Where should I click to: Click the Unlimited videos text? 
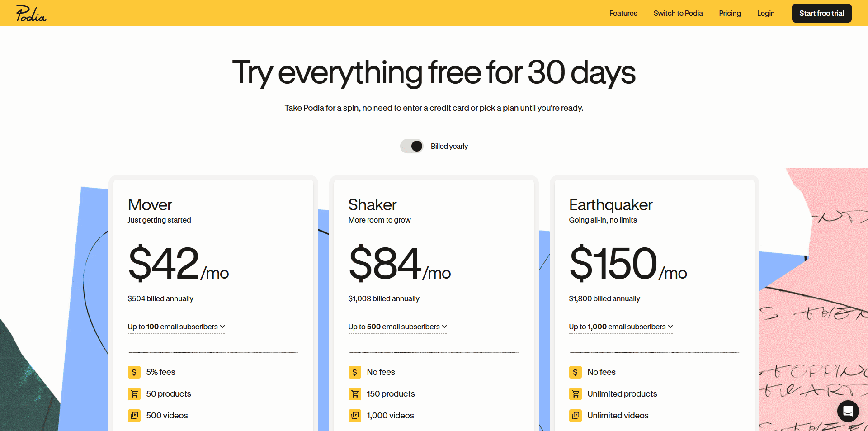click(618, 416)
